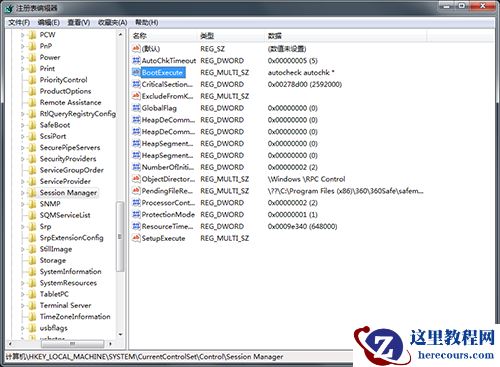Click the tree horizontal scroll-right arrow
Image resolution: width=500 pixels, height=367 pixels.
[x=110, y=343]
